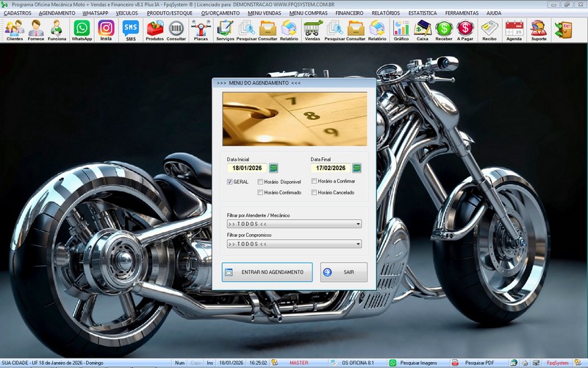The width and height of the screenshot is (588, 368).
Task: Open the AGENDAMENTO menu
Action: point(57,13)
